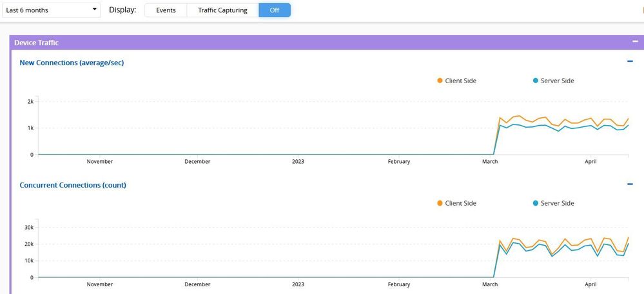Viewport: 644px width, 294px height.
Task: Click the dropdown arrow of time range selector
Action: 95,10
